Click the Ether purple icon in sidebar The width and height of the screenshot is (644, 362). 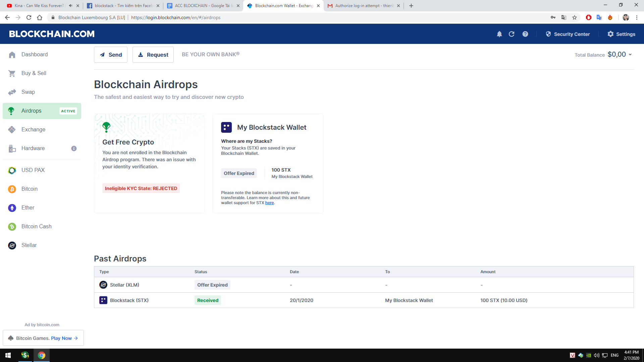click(x=12, y=208)
